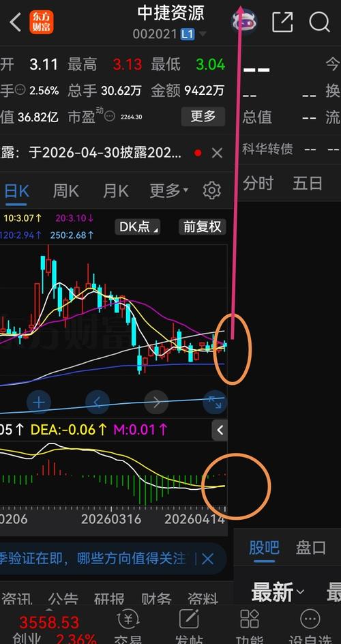Toggle the 前复权 adjustment button
The image size is (341, 644).
point(203,226)
